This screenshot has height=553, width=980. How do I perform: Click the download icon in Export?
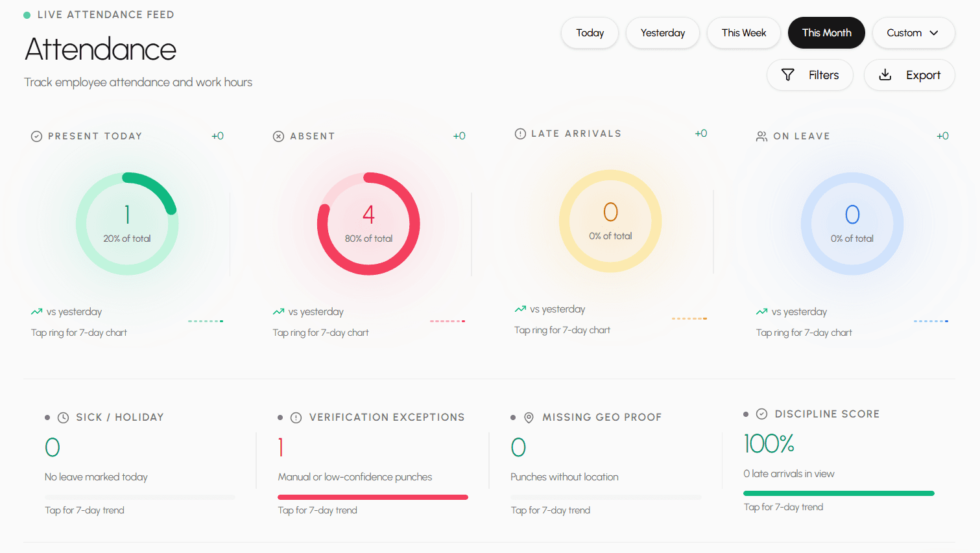pos(885,75)
